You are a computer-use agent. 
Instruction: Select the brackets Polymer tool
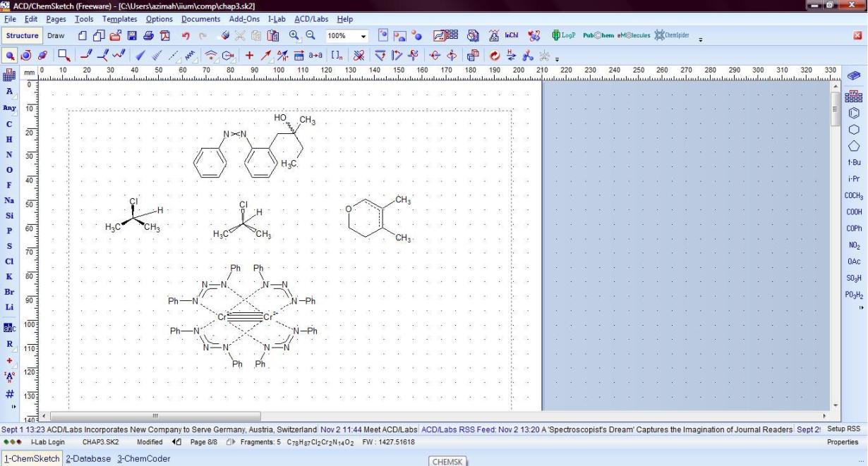pos(337,55)
